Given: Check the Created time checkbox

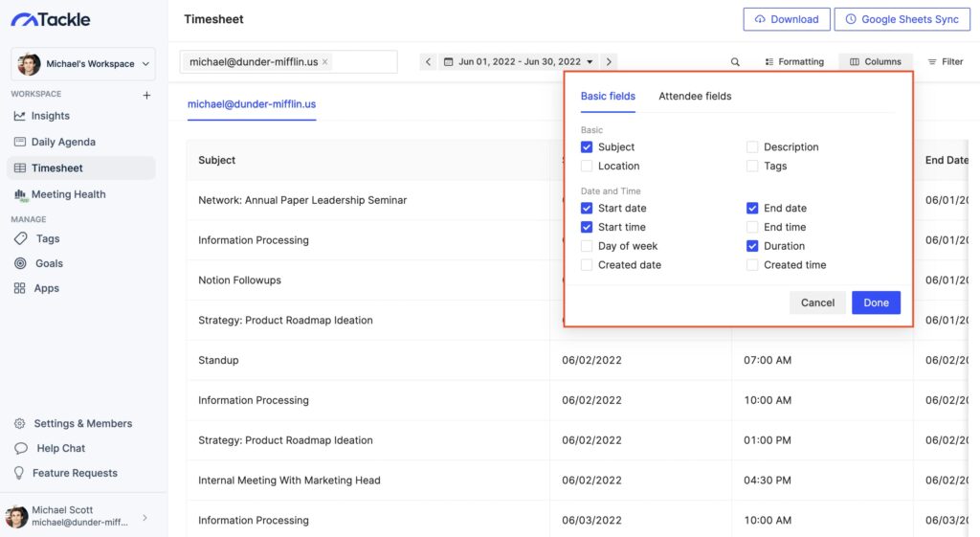Looking at the screenshot, I should coord(752,265).
